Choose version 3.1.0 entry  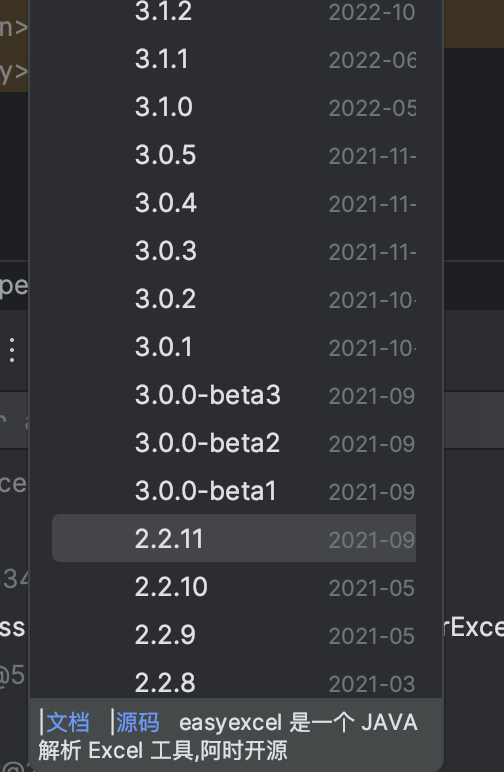[x=234, y=107]
